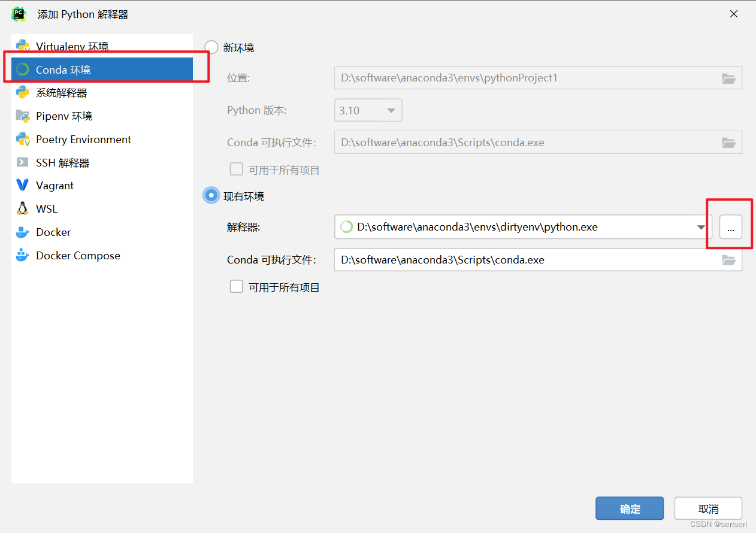Image resolution: width=756 pixels, height=533 pixels.
Task: Click the WSL penguin icon
Action: (x=23, y=209)
